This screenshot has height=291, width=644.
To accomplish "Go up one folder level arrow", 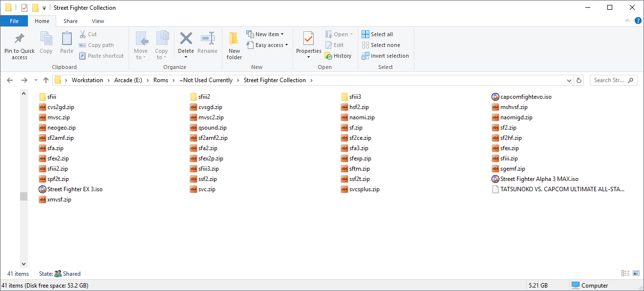I will pos(46,80).
